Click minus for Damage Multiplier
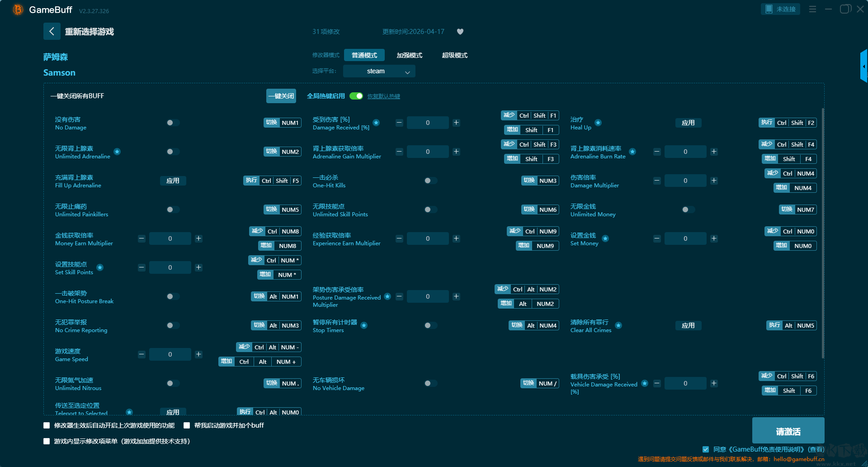This screenshot has height=467, width=868. pyautogui.click(x=657, y=181)
